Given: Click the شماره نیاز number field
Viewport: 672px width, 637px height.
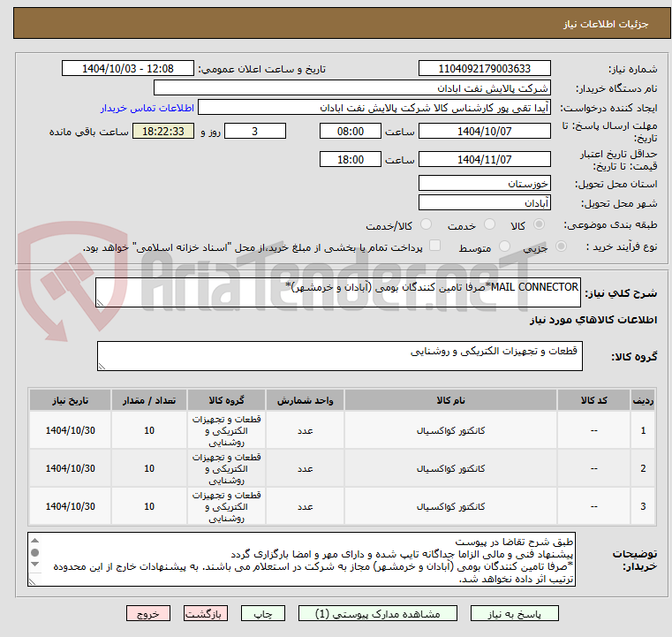Looking at the screenshot, I should 484,69.
